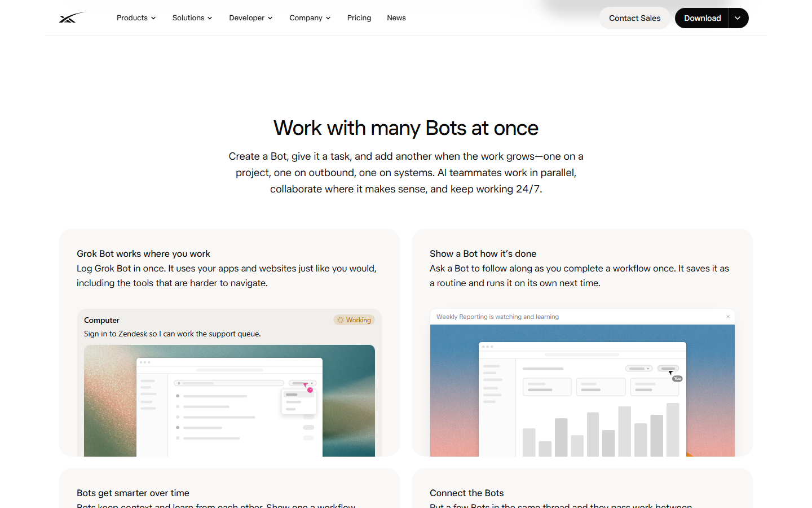The height and width of the screenshot is (508, 812).
Task: Click the Contact Sales button
Action: 634,18
